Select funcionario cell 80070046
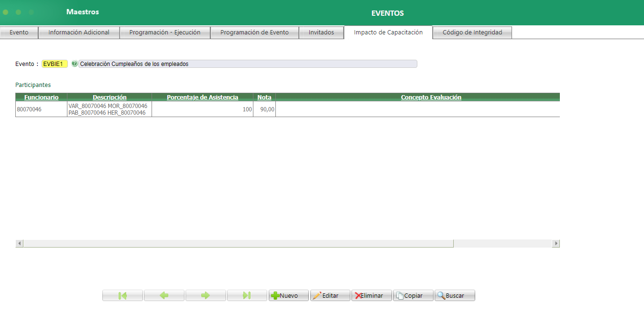 coord(42,109)
